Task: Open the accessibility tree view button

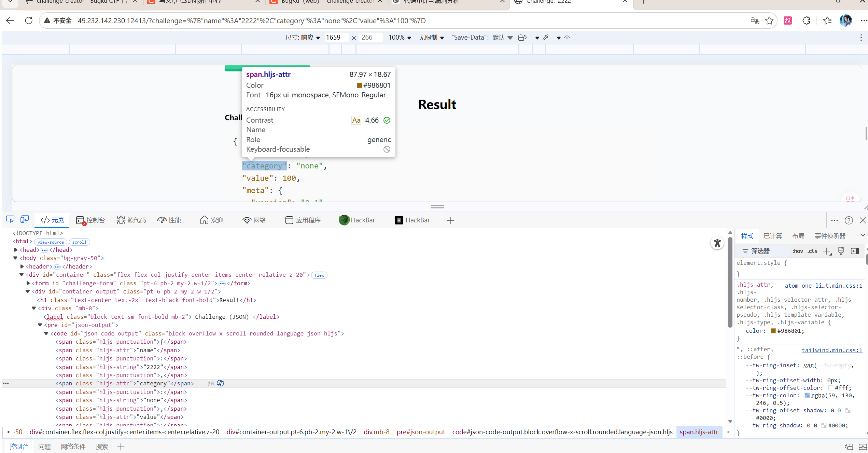Action: pos(717,243)
